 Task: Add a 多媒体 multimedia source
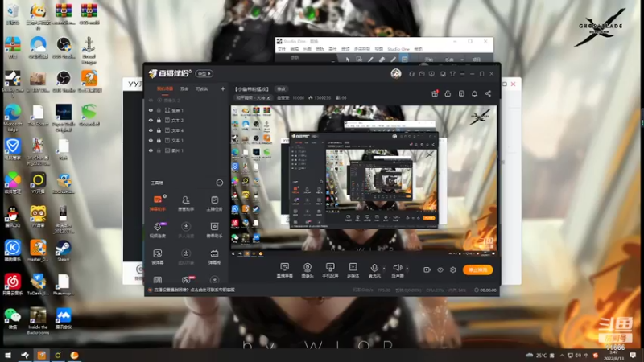353,270
